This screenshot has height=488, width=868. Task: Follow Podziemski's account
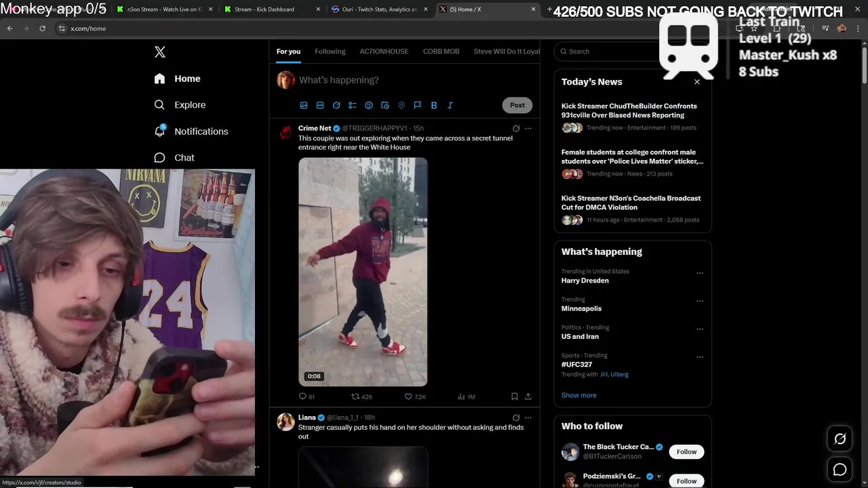pyautogui.click(x=686, y=481)
